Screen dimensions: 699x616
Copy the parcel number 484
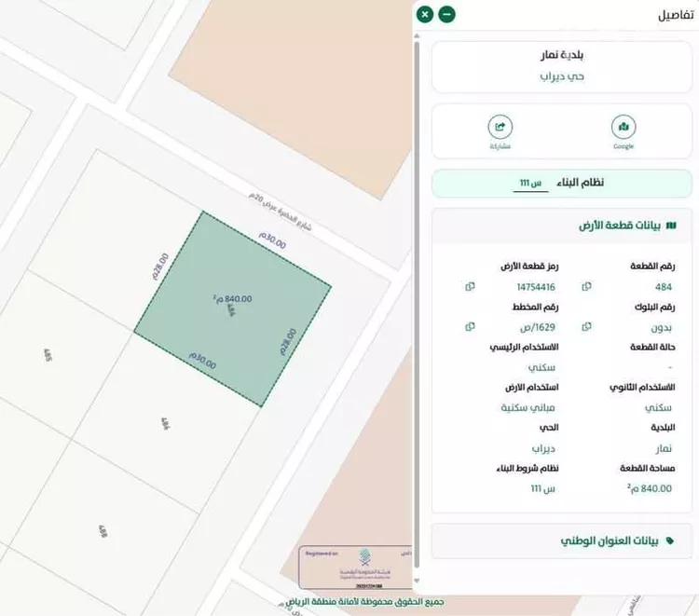586,287
